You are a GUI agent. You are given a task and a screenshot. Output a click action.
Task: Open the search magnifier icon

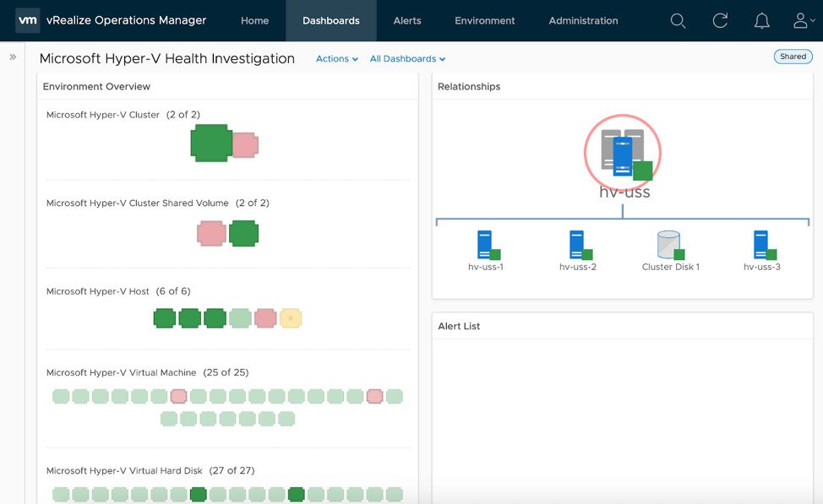(678, 21)
